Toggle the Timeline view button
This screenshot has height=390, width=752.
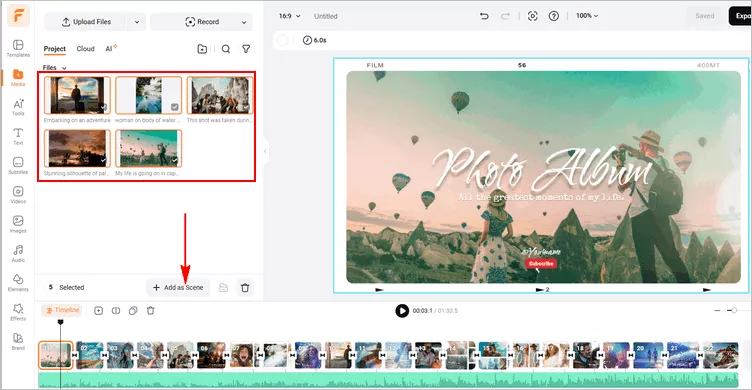pos(62,310)
